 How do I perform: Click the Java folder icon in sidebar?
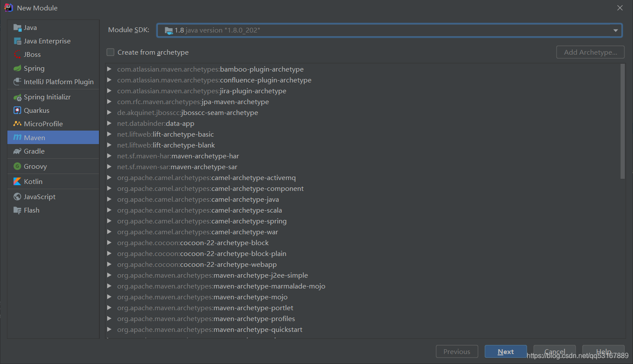17,28
